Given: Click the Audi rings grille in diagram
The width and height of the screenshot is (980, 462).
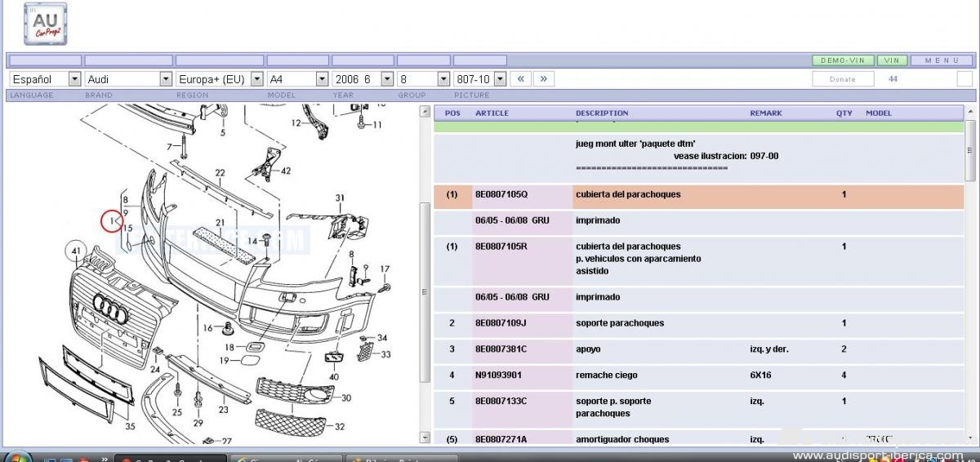Looking at the screenshot, I should pos(107,307).
